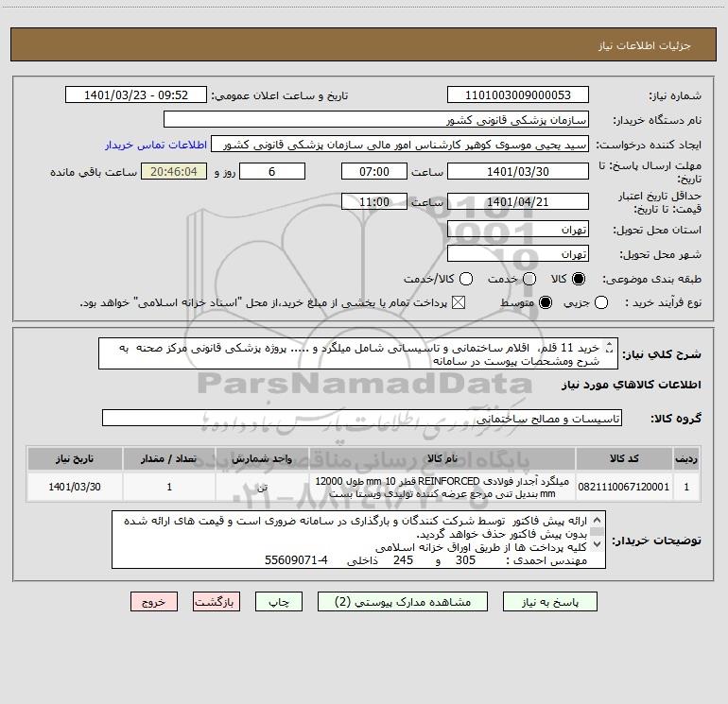Click the شهر محل تحویل field تهران
Image resolution: width=728 pixels, height=704 pixels.
pyautogui.click(x=518, y=254)
